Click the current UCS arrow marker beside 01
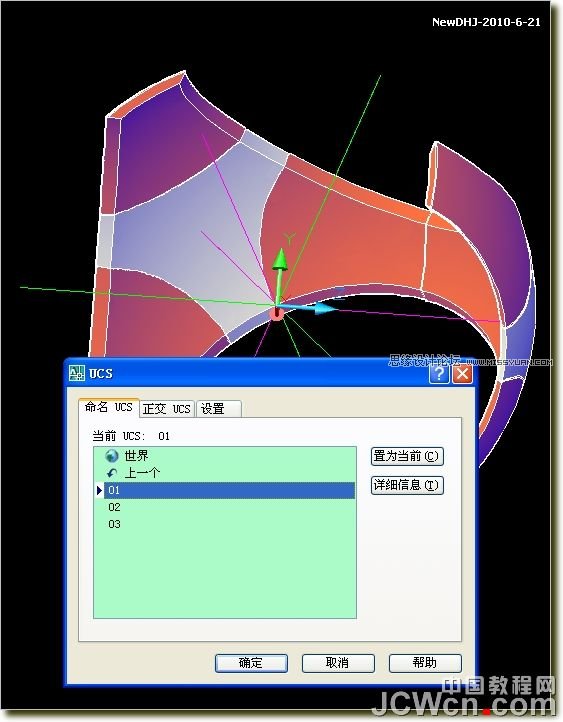 (99, 490)
